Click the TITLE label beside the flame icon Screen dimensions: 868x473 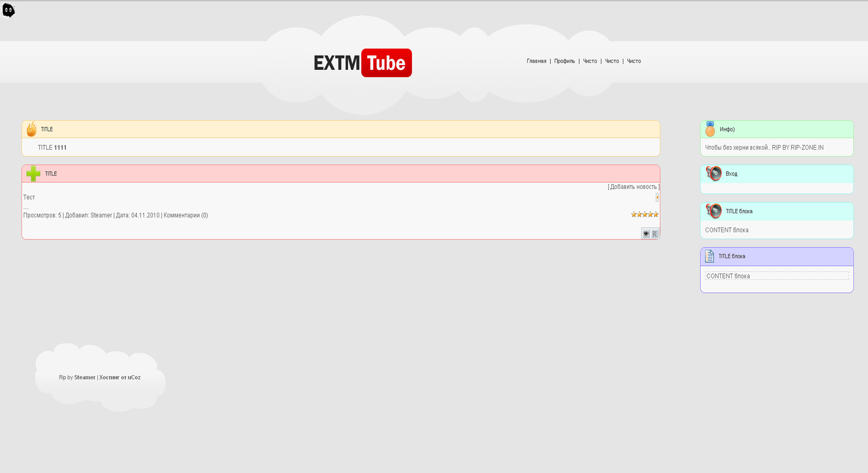47,129
